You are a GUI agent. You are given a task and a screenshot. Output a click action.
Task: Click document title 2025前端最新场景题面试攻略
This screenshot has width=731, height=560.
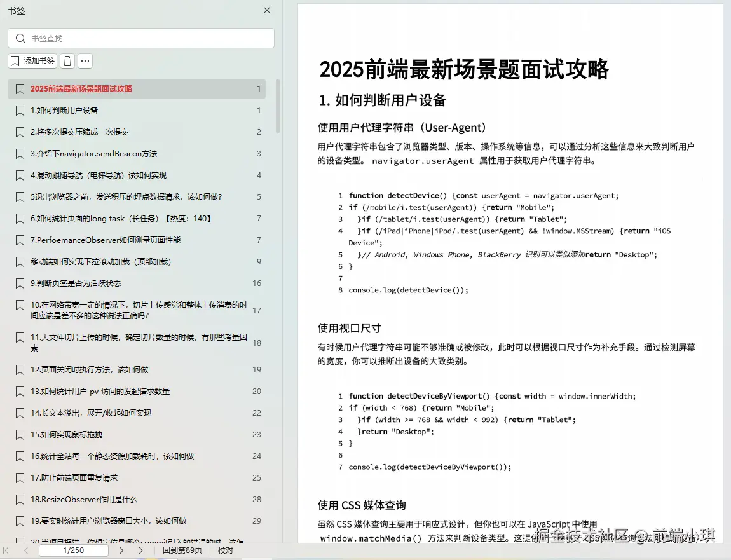pos(464,69)
